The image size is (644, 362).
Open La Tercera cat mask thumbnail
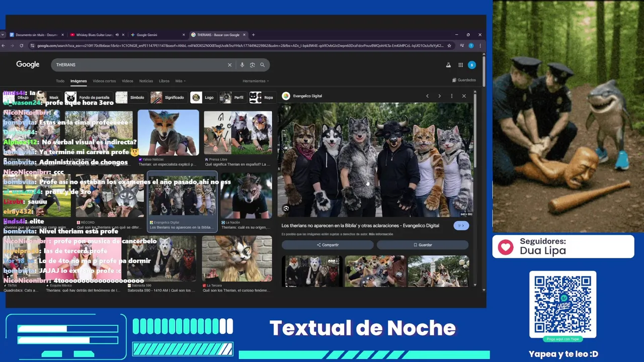click(237, 258)
